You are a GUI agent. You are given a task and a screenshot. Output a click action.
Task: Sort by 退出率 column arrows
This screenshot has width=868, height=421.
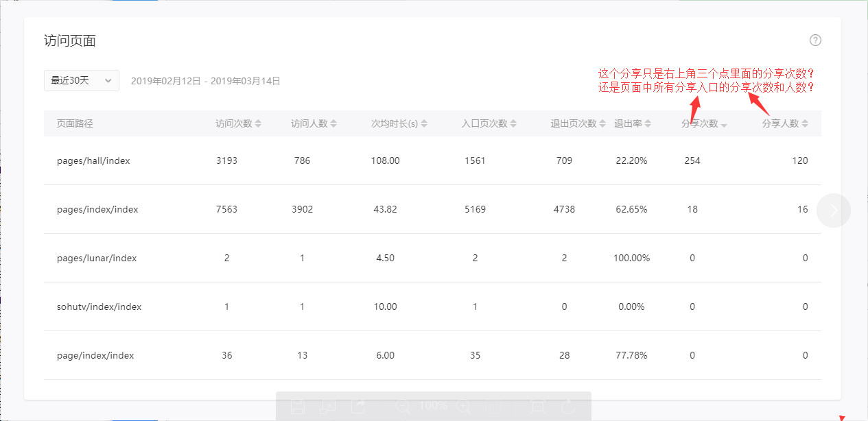[648, 124]
